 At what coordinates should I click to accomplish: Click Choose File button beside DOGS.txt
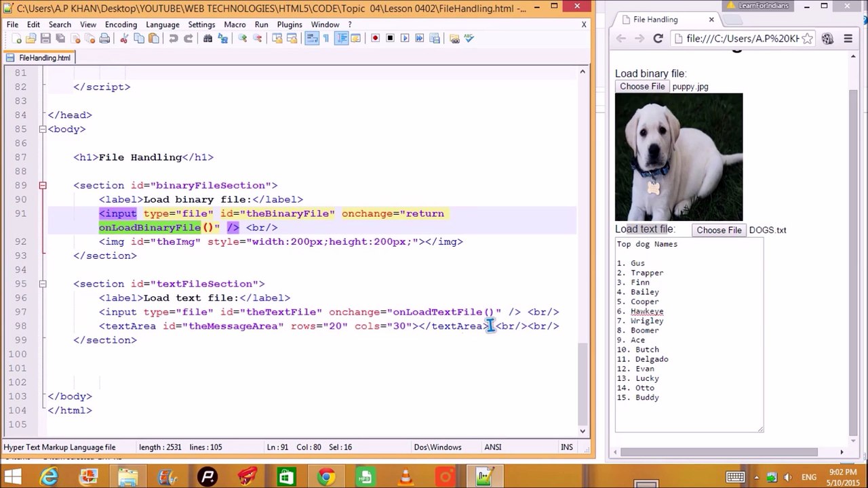pos(719,230)
